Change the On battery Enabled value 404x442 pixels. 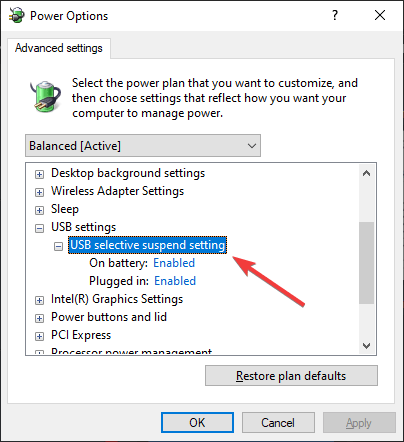pyautogui.click(x=174, y=263)
